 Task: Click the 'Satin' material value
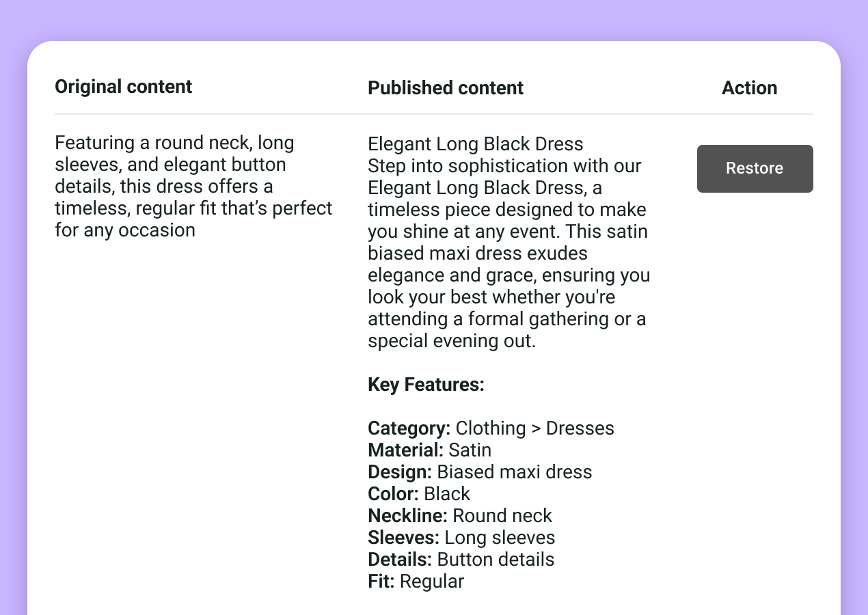(x=470, y=450)
